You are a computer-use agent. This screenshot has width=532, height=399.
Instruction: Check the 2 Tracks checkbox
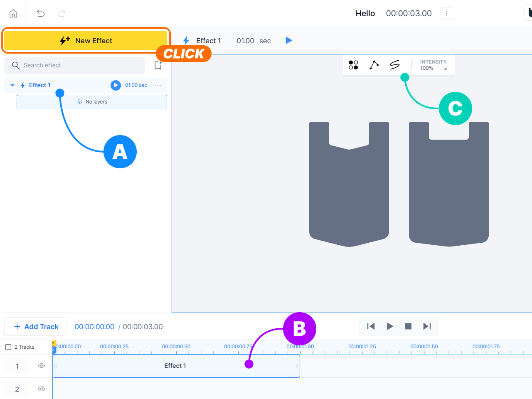[x=8, y=347]
